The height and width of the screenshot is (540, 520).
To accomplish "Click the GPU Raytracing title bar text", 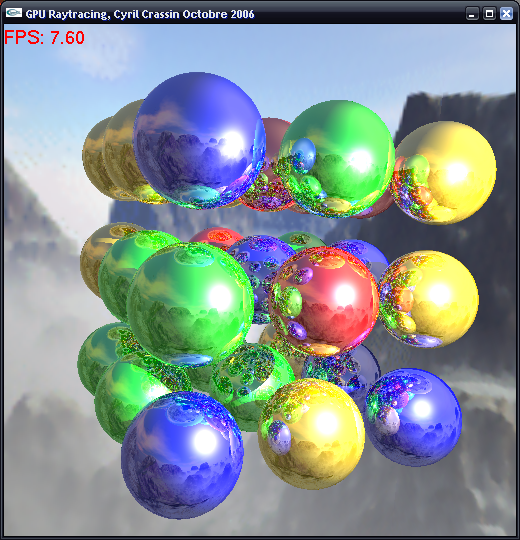I will [140, 14].
